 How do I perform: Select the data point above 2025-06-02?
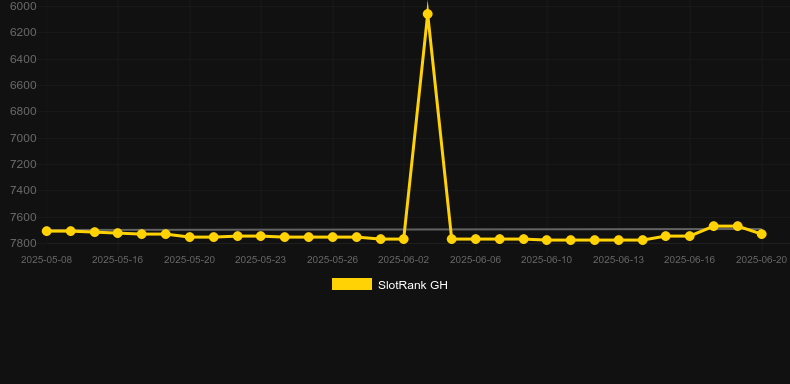404,239
